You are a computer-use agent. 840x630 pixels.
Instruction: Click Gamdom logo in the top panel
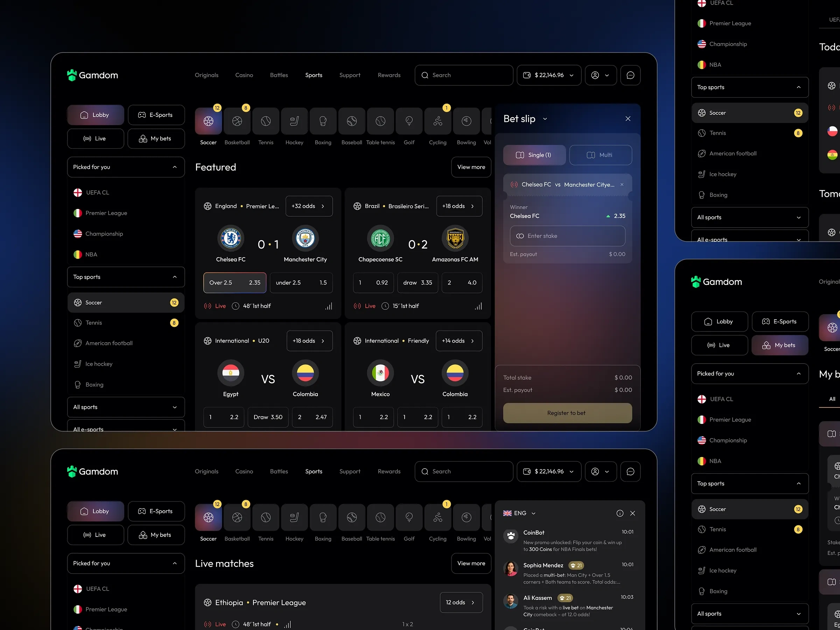tap(93, 75)
